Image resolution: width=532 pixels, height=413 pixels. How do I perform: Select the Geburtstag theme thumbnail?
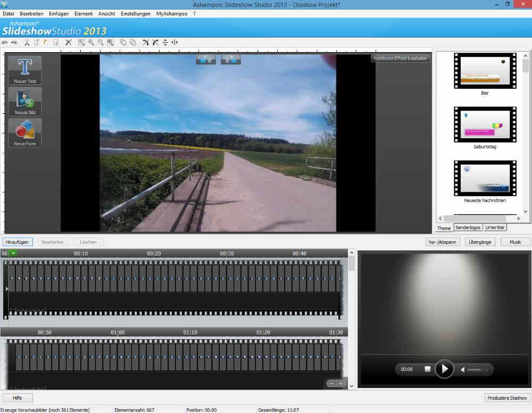(x=485, y=125)
